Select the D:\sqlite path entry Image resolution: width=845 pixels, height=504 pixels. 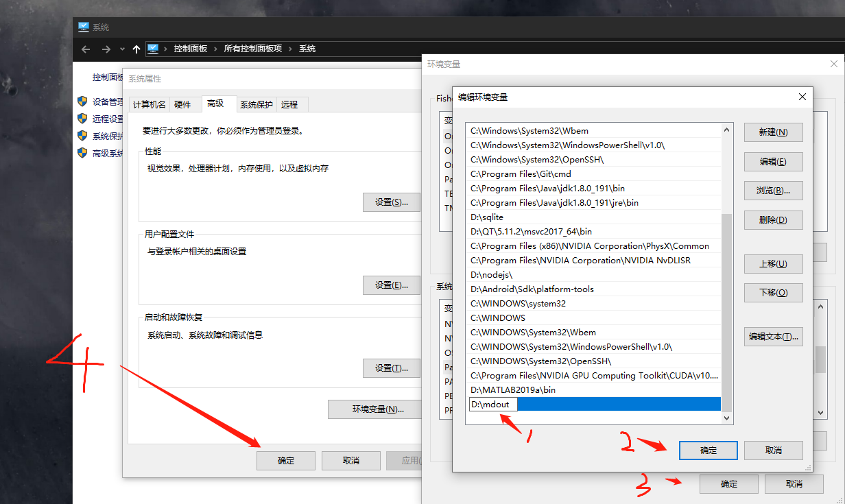(x=594, y=217)
